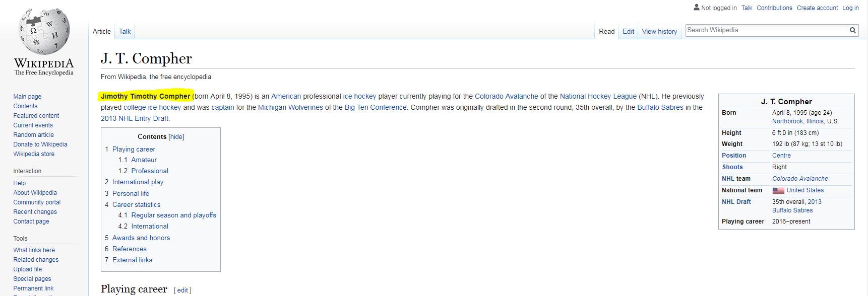View Recent changes
Screen dimensions: 868x296
click(35, 212)
